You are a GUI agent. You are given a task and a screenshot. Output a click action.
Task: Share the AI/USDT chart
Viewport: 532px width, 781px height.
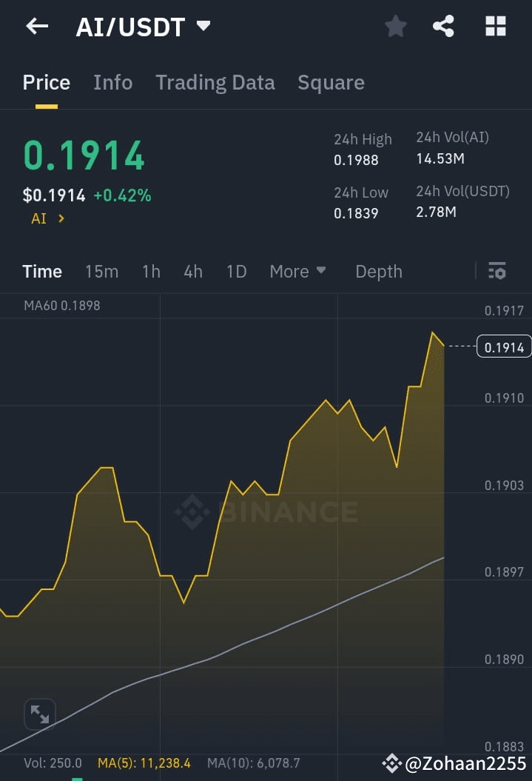444,26
